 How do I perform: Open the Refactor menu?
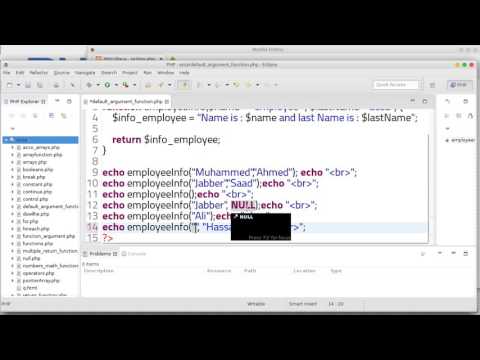pyautogui.click(x=39, y=73)
